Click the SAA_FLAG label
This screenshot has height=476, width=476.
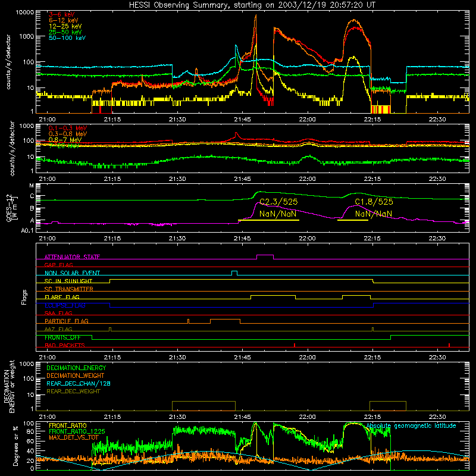coord(58,313)
